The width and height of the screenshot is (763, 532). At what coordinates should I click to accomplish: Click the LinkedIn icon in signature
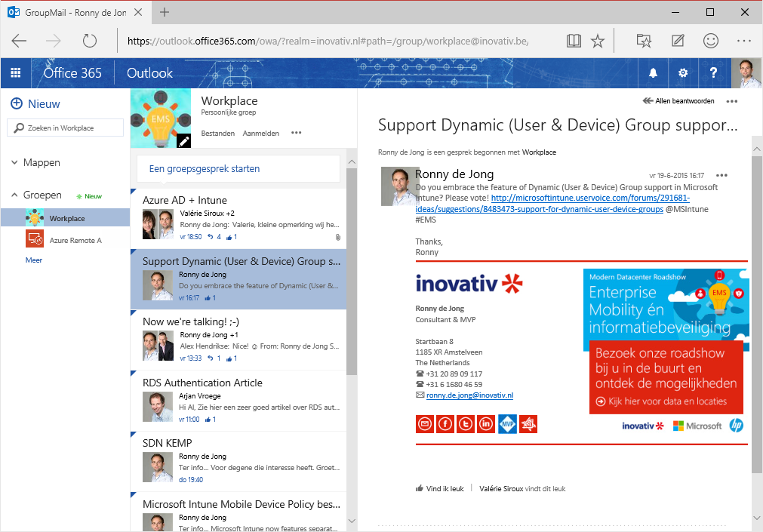[x=486, y=424]
